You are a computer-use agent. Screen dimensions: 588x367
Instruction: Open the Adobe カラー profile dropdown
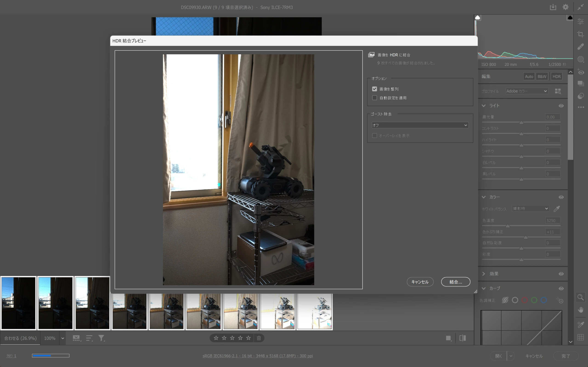click(x=526, y=91)
